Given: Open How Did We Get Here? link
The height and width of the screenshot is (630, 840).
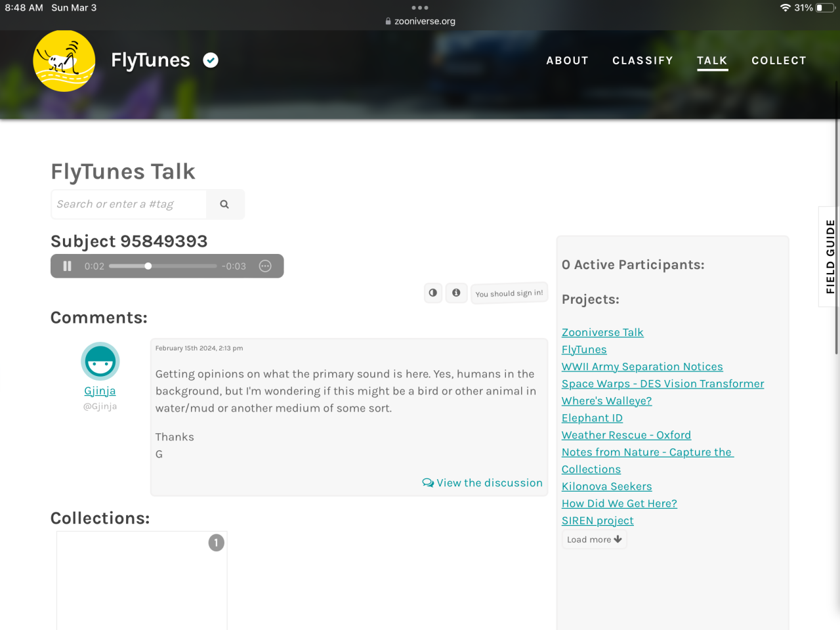Looking at the screenshot, I should [619, 503].
